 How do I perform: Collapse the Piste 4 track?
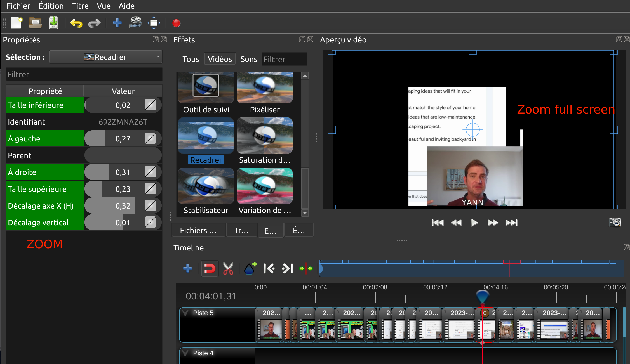pyautogui.click(x=185, y=353)
